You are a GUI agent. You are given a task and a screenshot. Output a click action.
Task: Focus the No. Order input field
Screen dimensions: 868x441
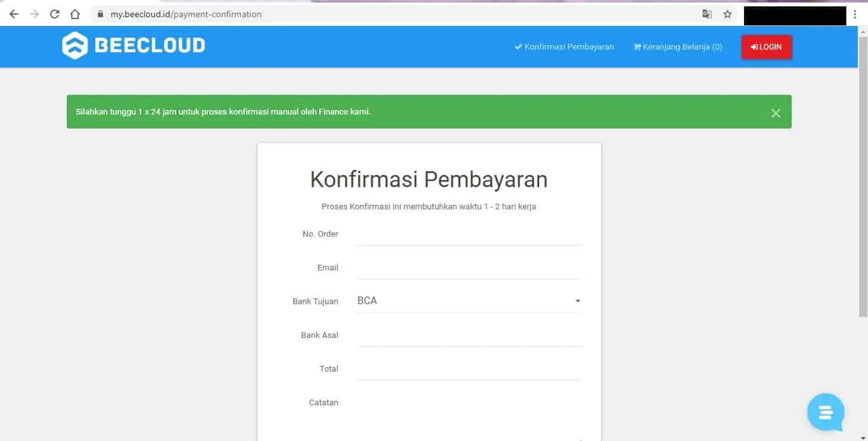click(x=469, y=234)
